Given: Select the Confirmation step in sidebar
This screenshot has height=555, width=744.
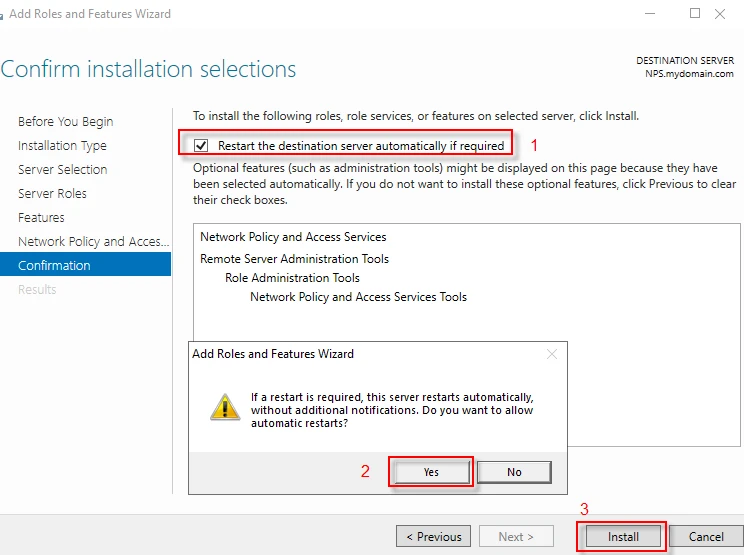Looking at the screenshot, I should (x=54, y=266).
